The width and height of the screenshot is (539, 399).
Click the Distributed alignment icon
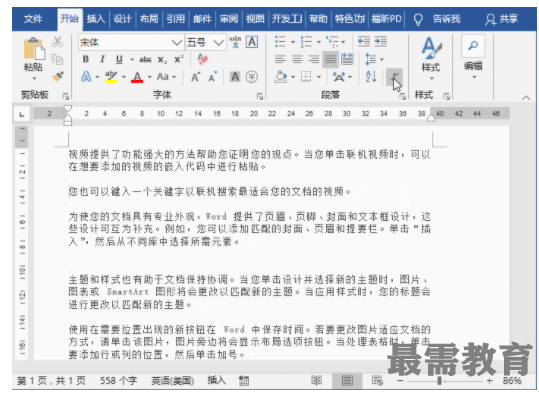347,59
